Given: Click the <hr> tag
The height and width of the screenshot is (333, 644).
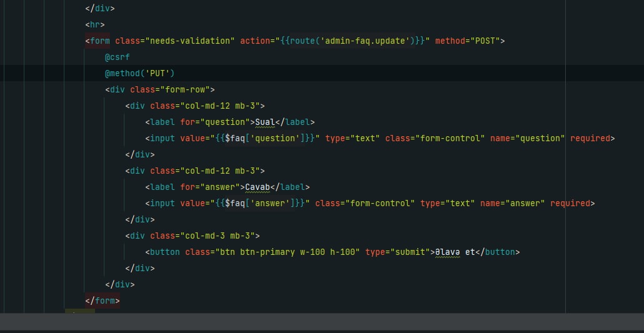Looking at the screenshot, I should pos(95,24).
